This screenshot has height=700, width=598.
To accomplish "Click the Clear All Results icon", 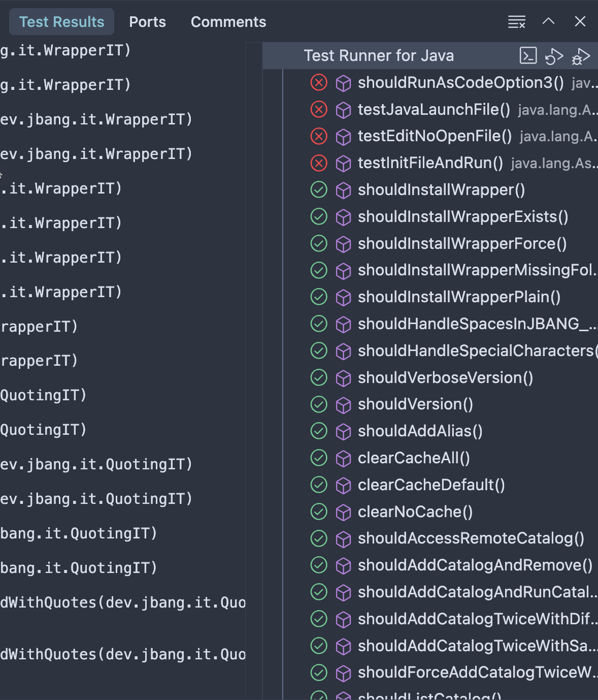I will (516, 22).
